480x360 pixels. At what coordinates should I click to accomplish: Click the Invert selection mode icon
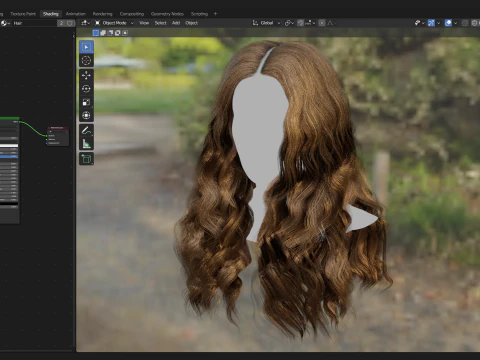[118, 33]
